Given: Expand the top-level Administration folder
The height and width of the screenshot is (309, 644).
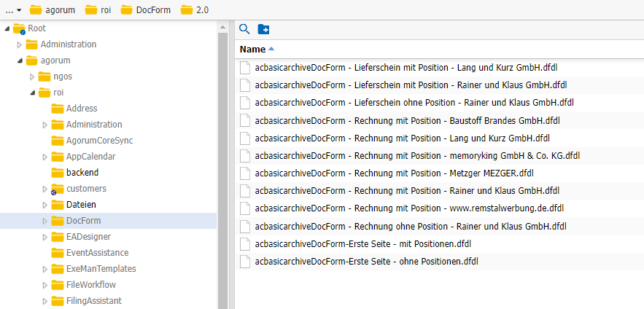Looking at the screenshot, I should pos(19,44).
